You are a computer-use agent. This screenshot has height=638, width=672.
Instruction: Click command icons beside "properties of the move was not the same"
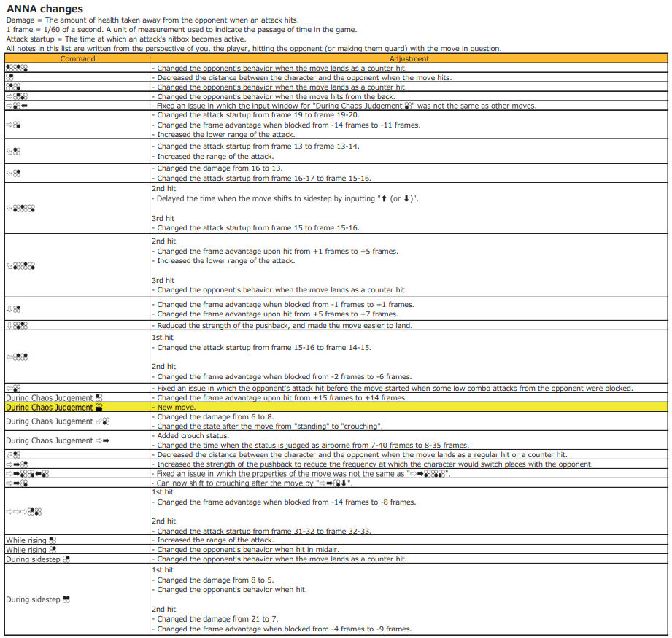(x=28, y=473)
